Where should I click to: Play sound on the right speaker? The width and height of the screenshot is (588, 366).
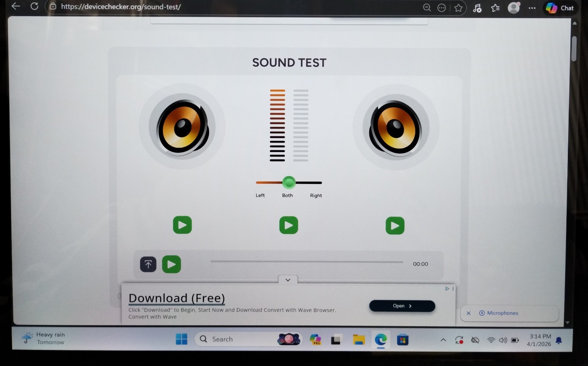pyautogui.click(x=395, y=226)
